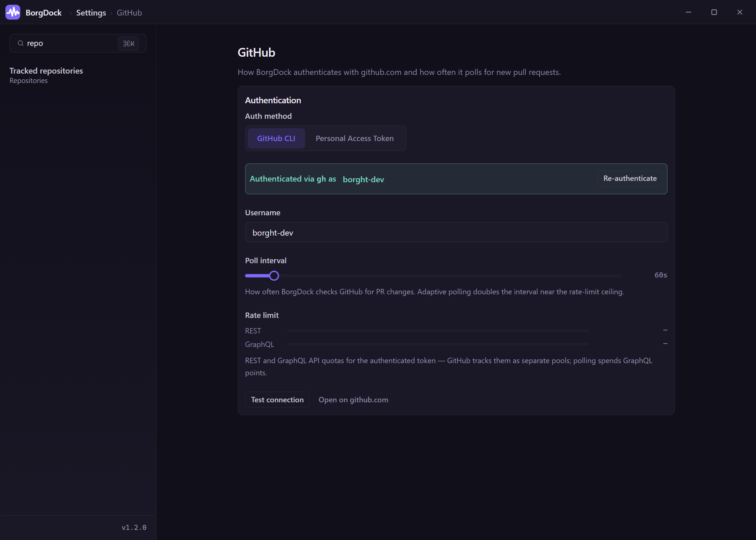Close the BorgDock window
The height and width of the screenshot is (540, 756).
tap(740, 12)
